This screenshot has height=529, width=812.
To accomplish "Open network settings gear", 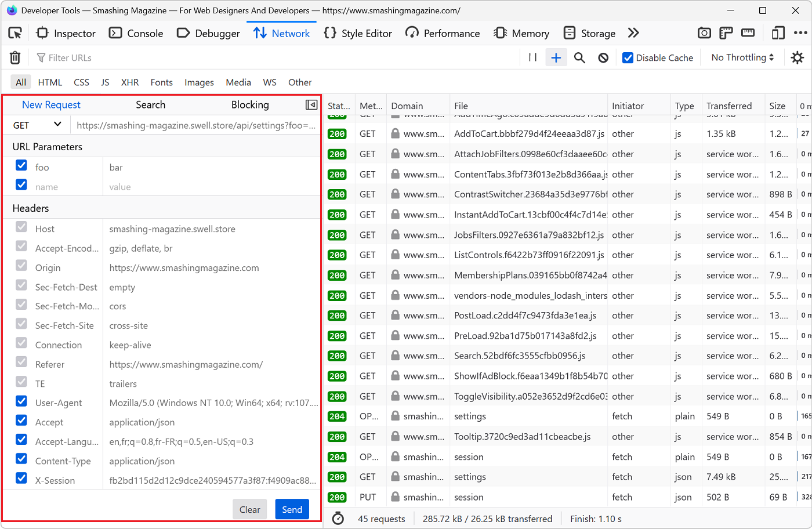I will tap(797, 57).
